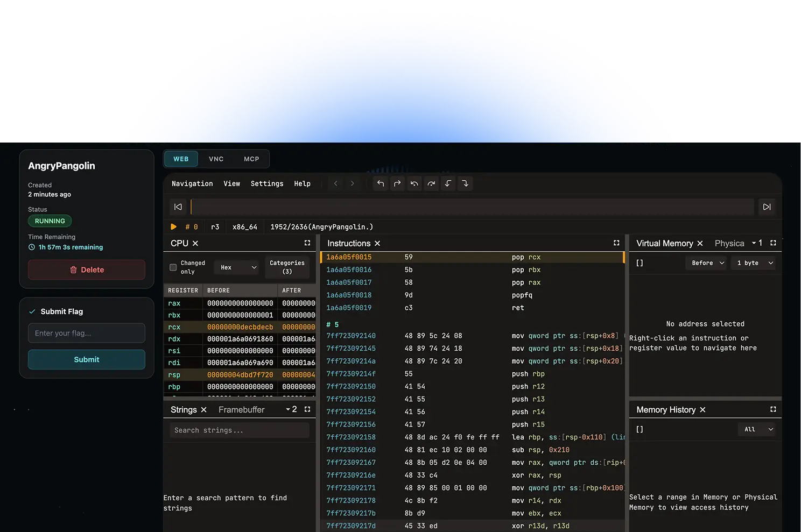
Task: Select the rcx register row
Action: (240, 327)
